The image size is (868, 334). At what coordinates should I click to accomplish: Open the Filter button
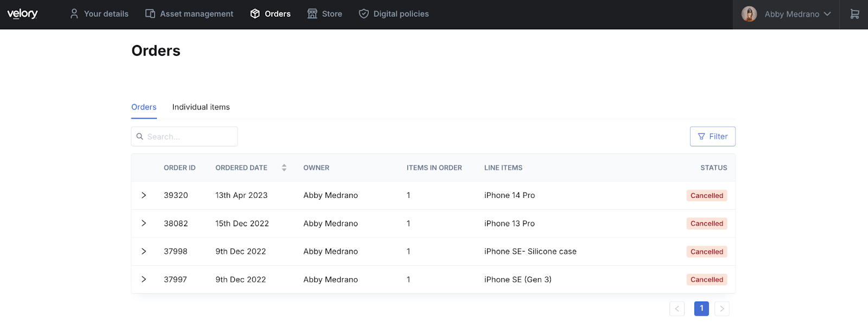[712, 137]
